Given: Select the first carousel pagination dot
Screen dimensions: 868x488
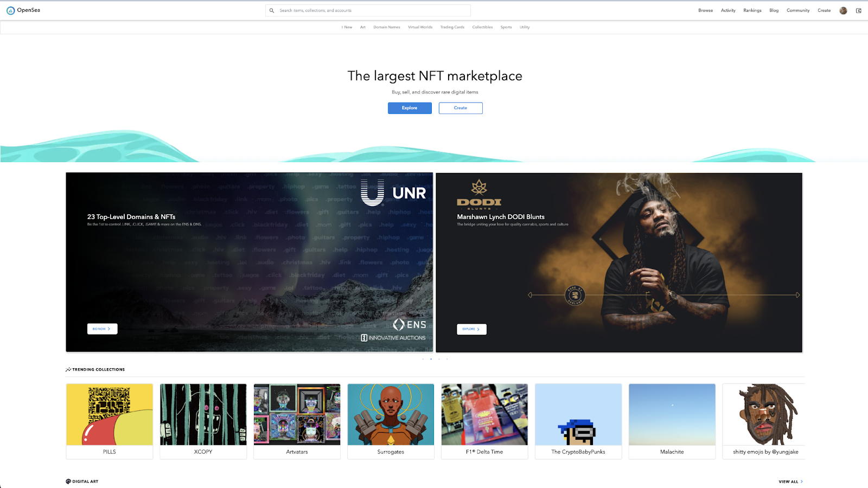Looking at the screenshot, I should pos(423,359).
